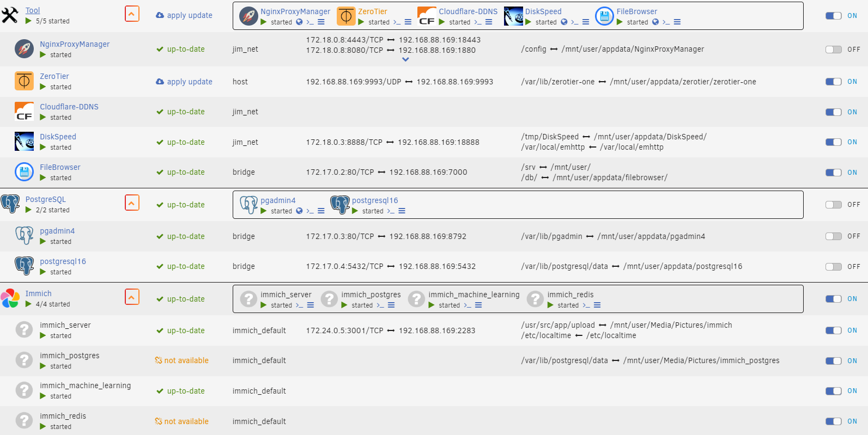Toggle autostart switch for DiskSpeed

click(834, 142)
